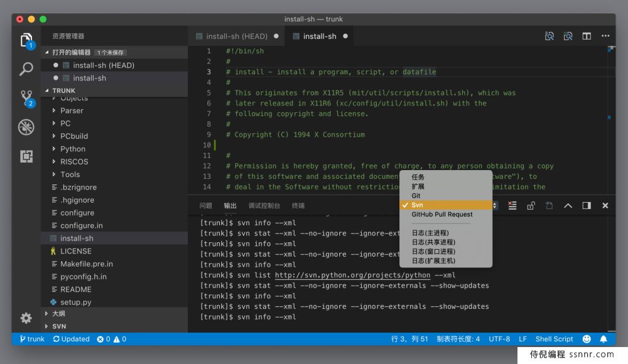Change 制表符长度: 4 indentation setting
This screenshot has width=628, height=364.
click(458, 339)
